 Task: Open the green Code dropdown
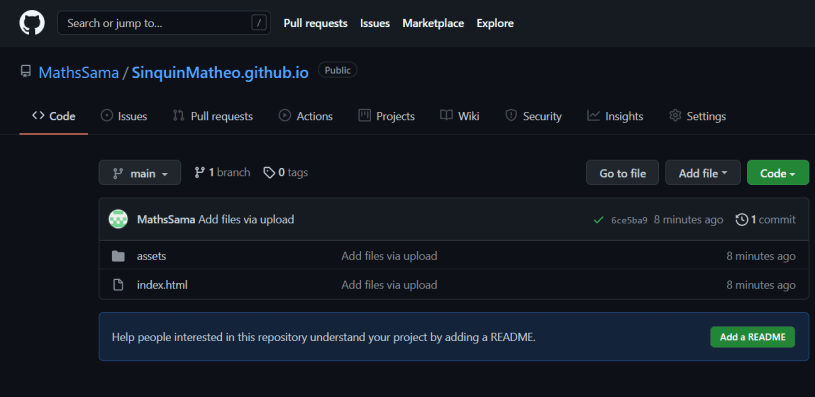click(778, 173)
